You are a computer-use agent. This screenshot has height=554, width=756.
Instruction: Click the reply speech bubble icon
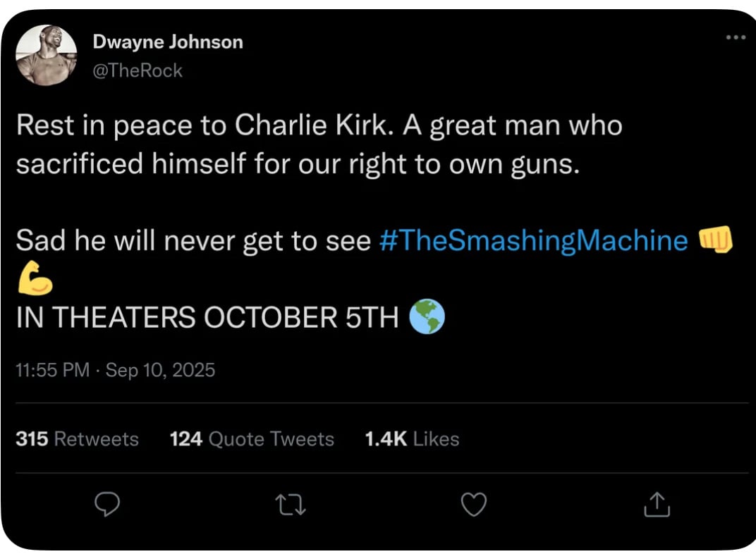106,504
